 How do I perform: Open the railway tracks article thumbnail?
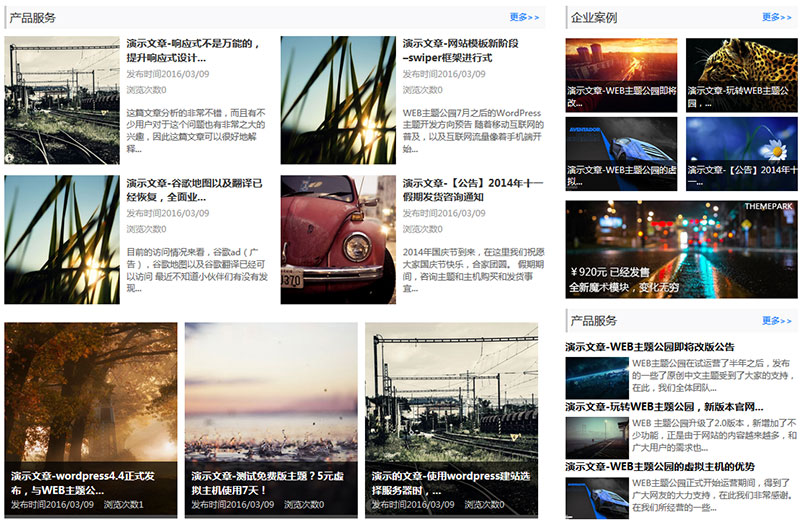(x=62, y=100)
